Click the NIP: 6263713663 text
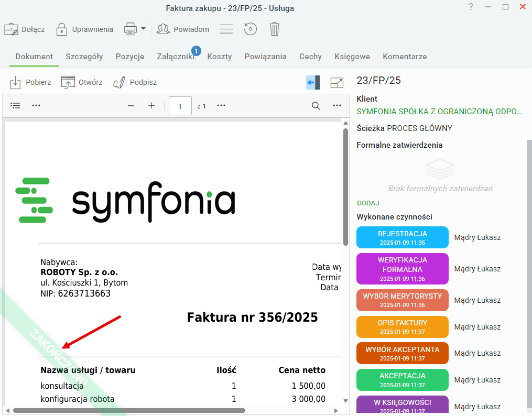 (x=75, y=293)
